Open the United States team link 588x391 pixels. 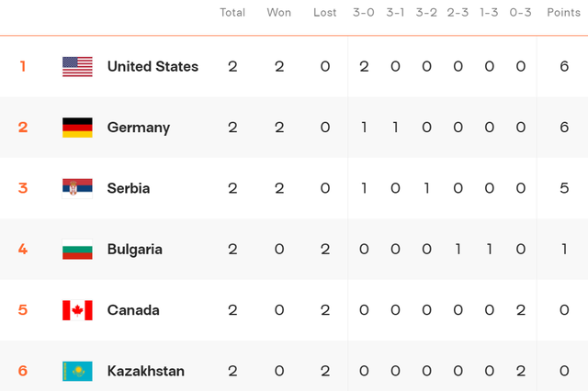[x=153, y=67]
